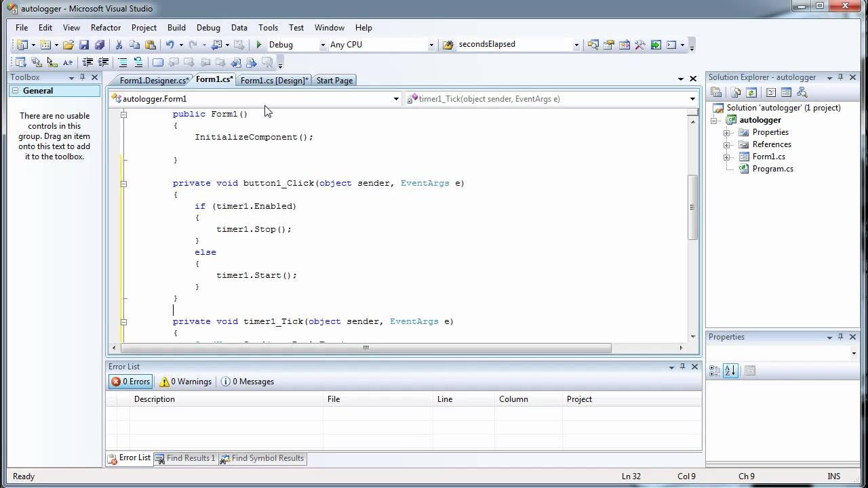The width and height of the screenshot is (868, 488).
Task: Open the Debug configuration dropdown
Action: point(321,45)
